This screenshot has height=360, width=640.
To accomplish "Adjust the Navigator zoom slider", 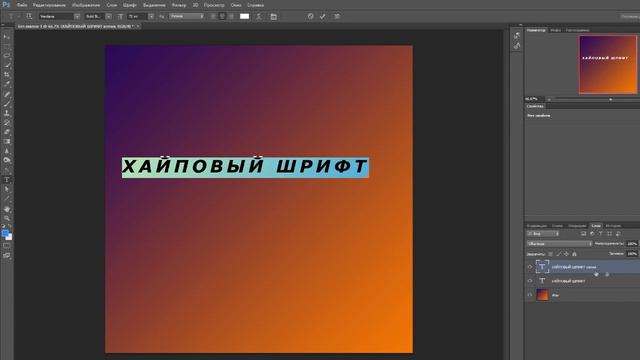I will [611, 99].
